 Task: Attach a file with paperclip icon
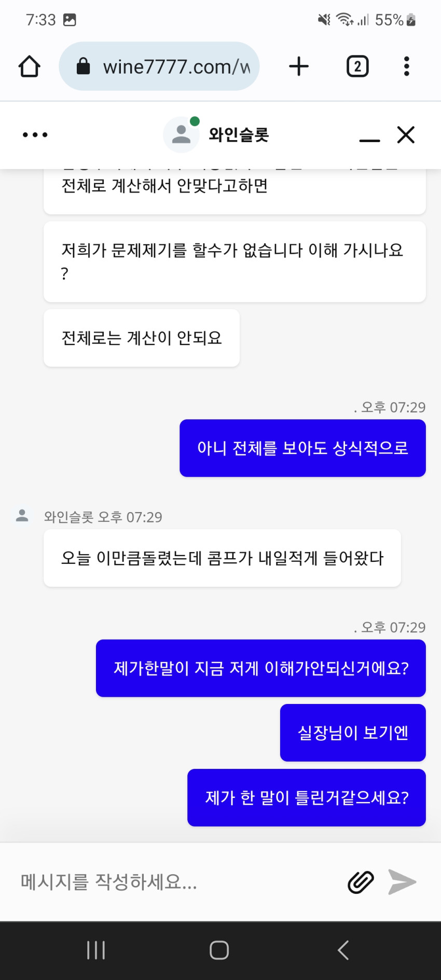point(361,882)
